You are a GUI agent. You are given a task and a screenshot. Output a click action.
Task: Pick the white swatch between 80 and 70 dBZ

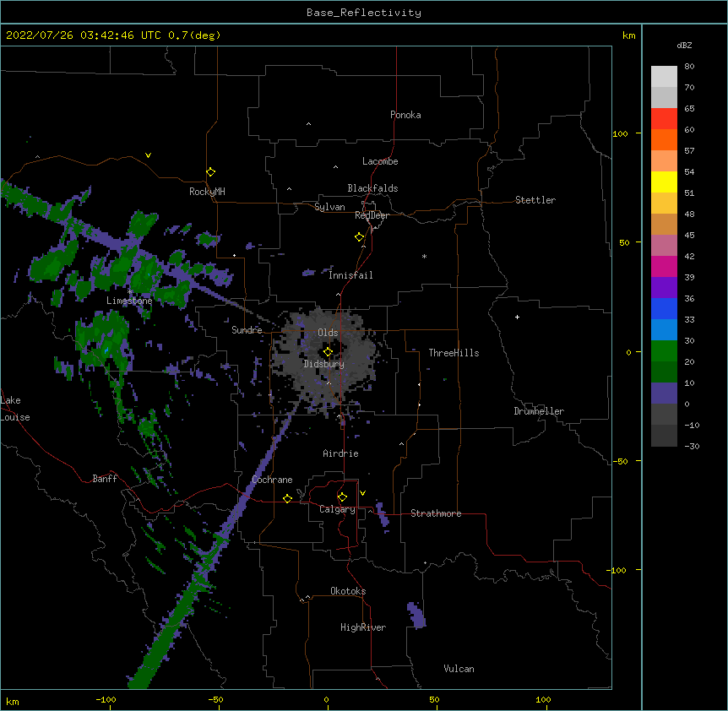[664, 77]
